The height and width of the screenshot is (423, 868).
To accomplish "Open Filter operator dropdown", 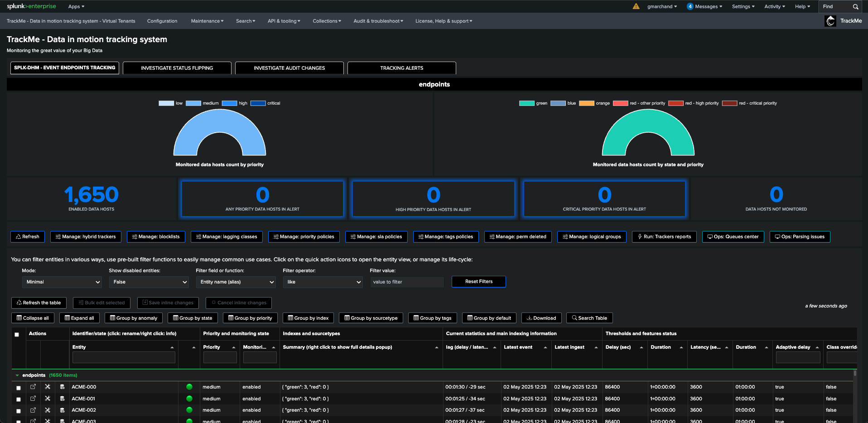I will click(323, 282).
